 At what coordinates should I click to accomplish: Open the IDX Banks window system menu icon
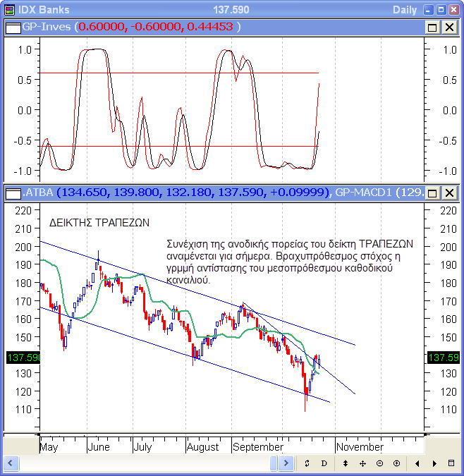[8, 9]
